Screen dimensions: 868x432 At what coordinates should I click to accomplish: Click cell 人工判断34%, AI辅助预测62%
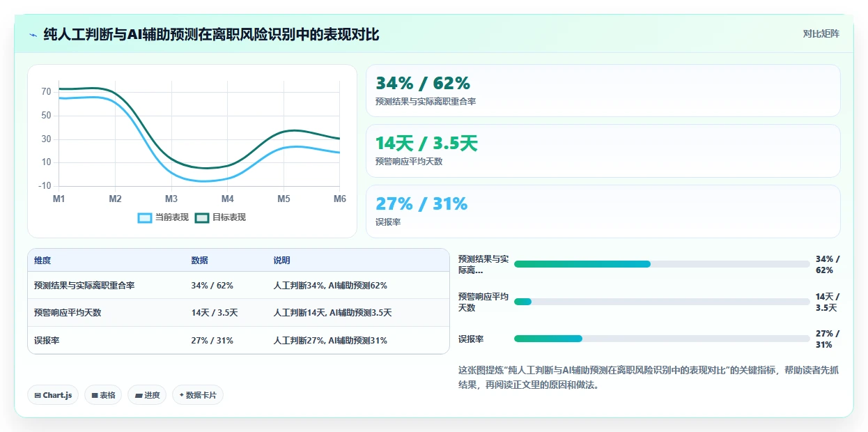330,286
